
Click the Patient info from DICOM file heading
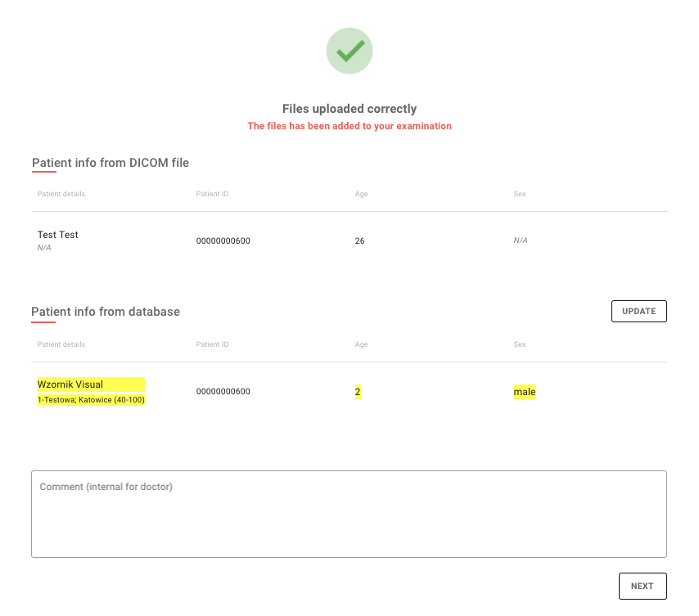[110, 163]
